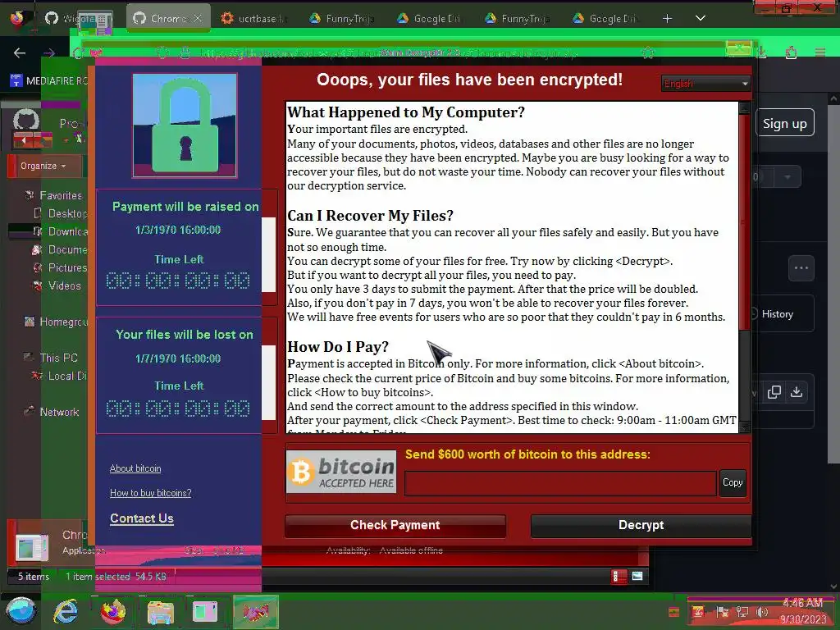The height and width of the screenshot is (630, 840).
Task: Click Sign up on GitHub page
Action: point(785,123)
